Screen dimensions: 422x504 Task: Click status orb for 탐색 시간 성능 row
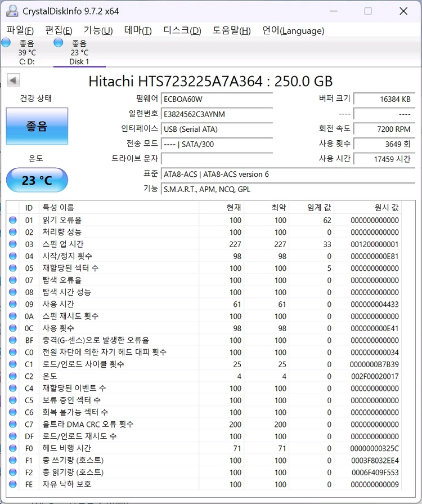click(x=13, y=292)
